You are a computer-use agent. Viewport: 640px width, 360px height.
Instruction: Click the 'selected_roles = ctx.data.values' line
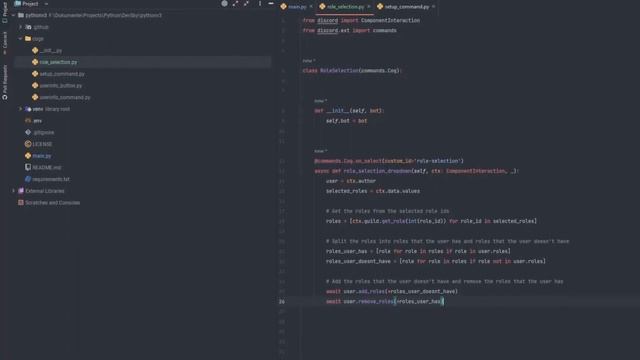click(373, 191)
